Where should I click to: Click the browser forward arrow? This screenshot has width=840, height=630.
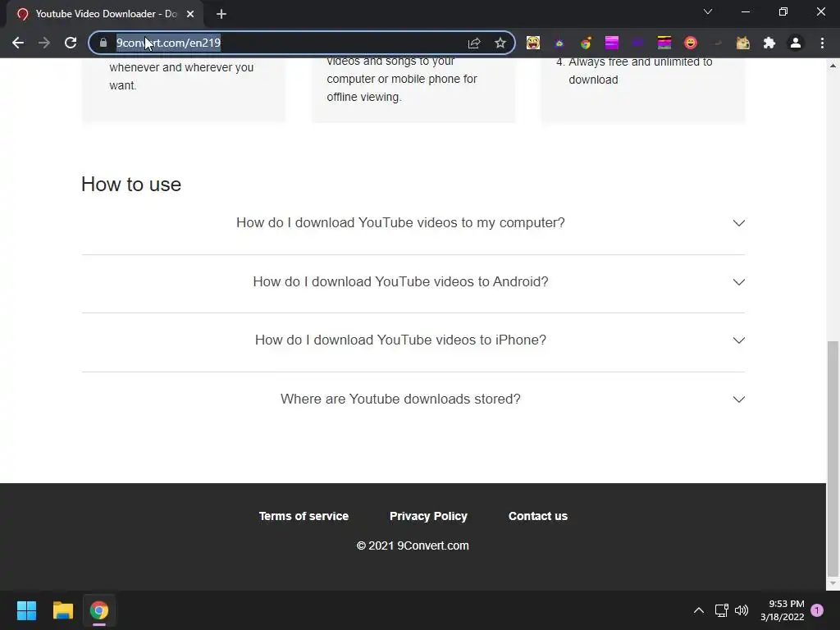(44, 43)
